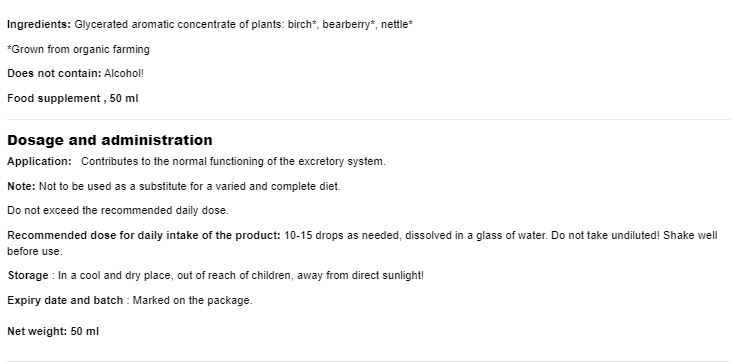Viewport: 735px width, 364px height.
Task: Click the Recommended dose for daily intake label
Action: (x=144, y=235)
